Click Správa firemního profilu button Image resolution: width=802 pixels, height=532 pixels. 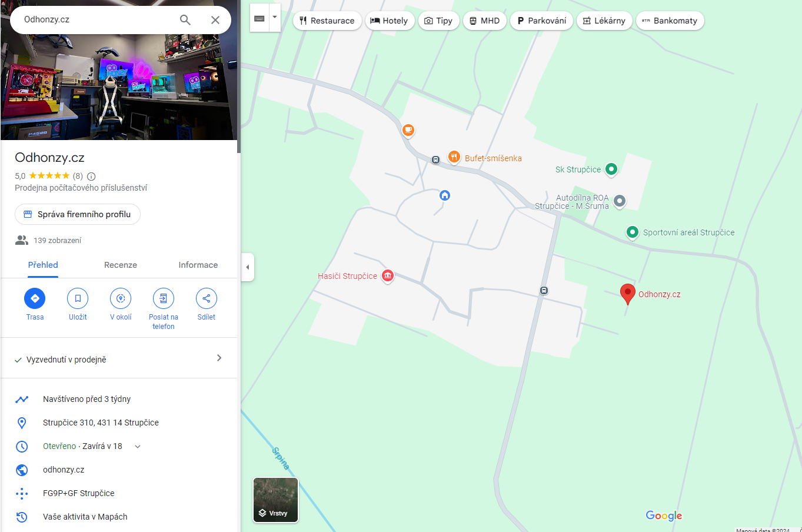[78, 214]
